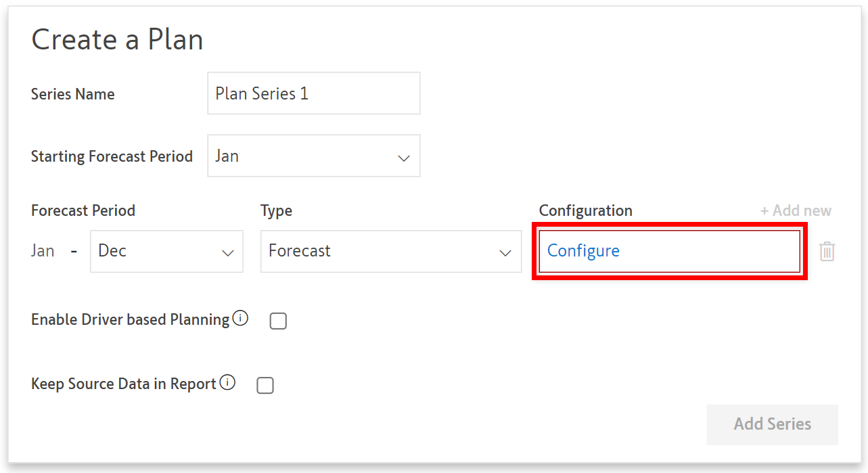Click the Starting Forecast Period label
Screen dimensions: 868x473
(x=112, y=157)
